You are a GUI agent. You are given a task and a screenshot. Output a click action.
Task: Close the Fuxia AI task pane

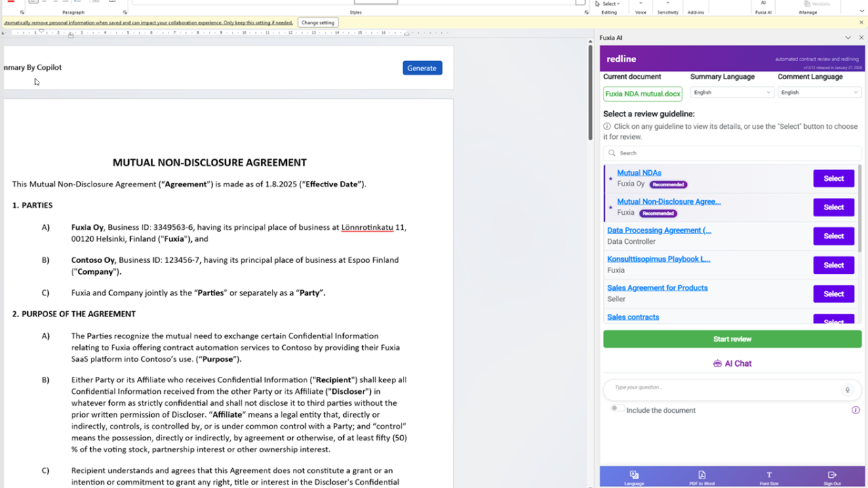[861, 38]
